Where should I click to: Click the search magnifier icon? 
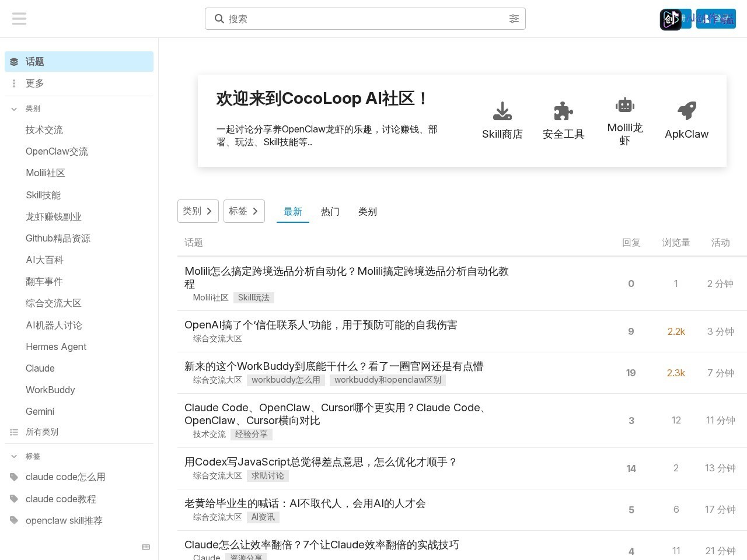(219, 19)
